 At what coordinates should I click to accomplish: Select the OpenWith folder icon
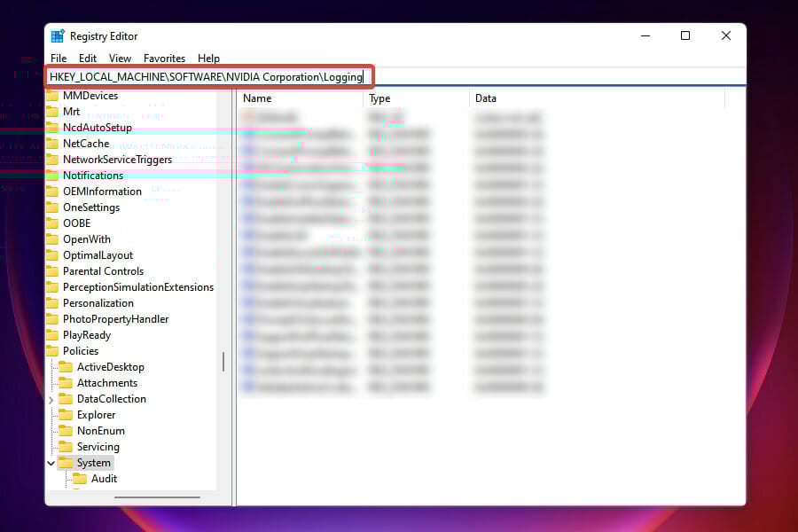52,239
